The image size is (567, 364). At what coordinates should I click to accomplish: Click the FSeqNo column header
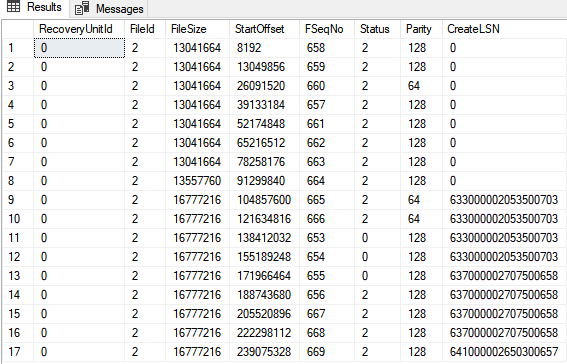pos(327,29)
